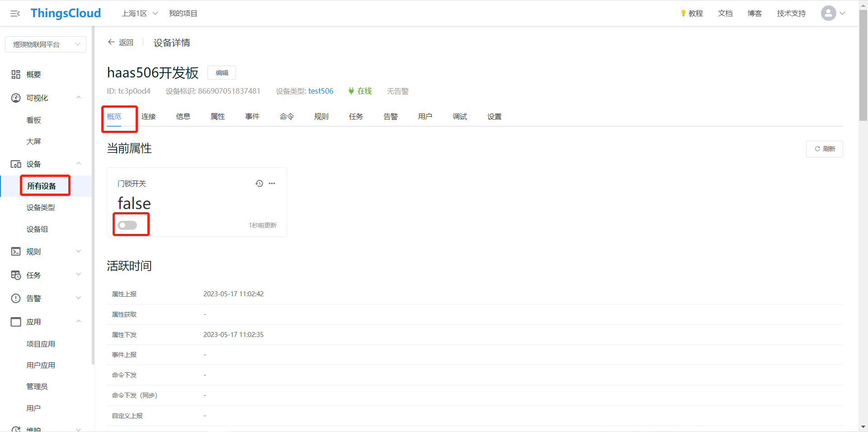This screenshot has width=868, height=432.
Task: Collapse the 应用 sidebar section
Action: (79, 322)
